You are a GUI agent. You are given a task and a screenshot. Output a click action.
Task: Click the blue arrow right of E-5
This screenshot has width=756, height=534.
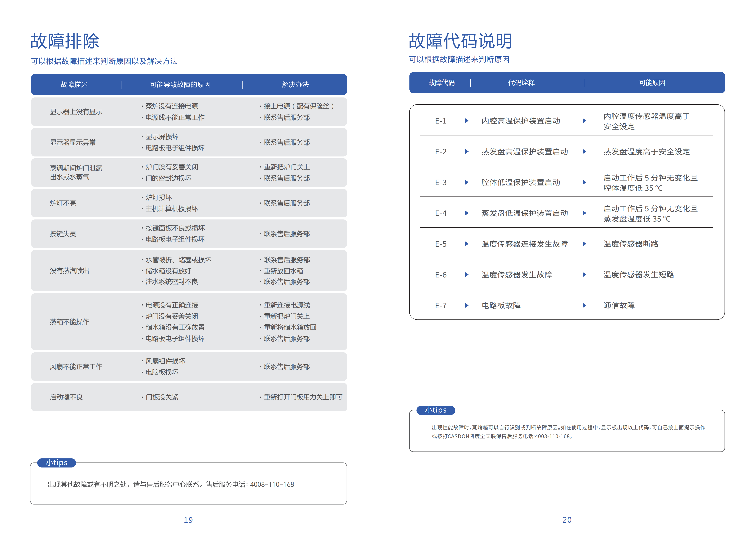click(466, 244)
